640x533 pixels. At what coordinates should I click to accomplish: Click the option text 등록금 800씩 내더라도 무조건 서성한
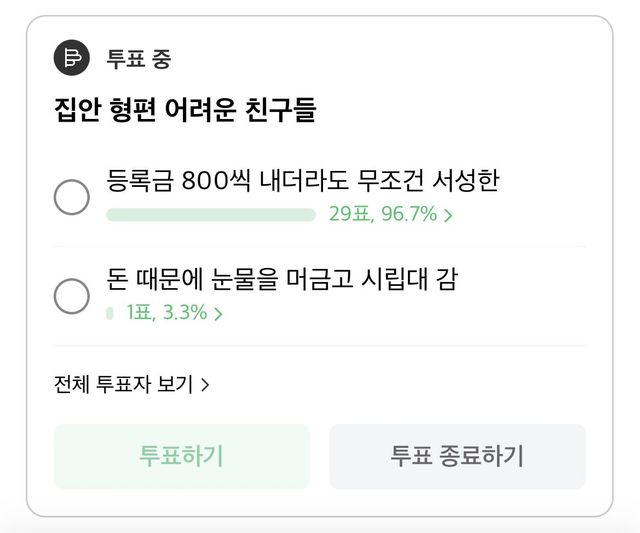tap(302, 181)
